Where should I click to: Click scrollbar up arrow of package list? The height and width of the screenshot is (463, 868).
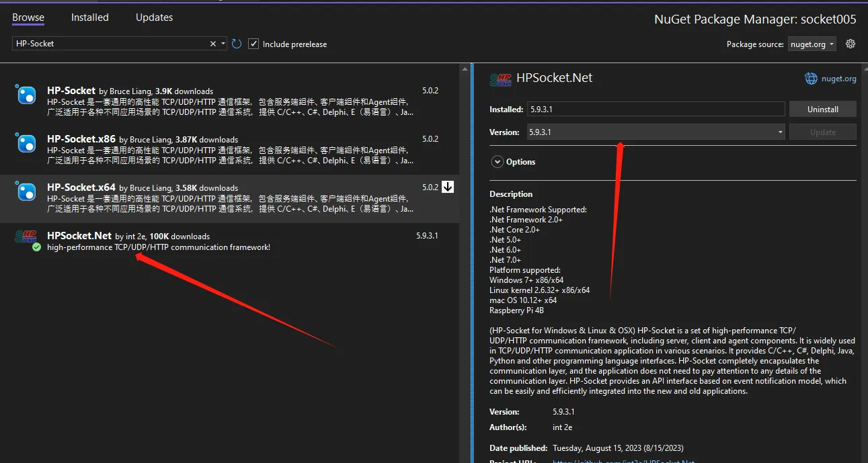point(464,69)
